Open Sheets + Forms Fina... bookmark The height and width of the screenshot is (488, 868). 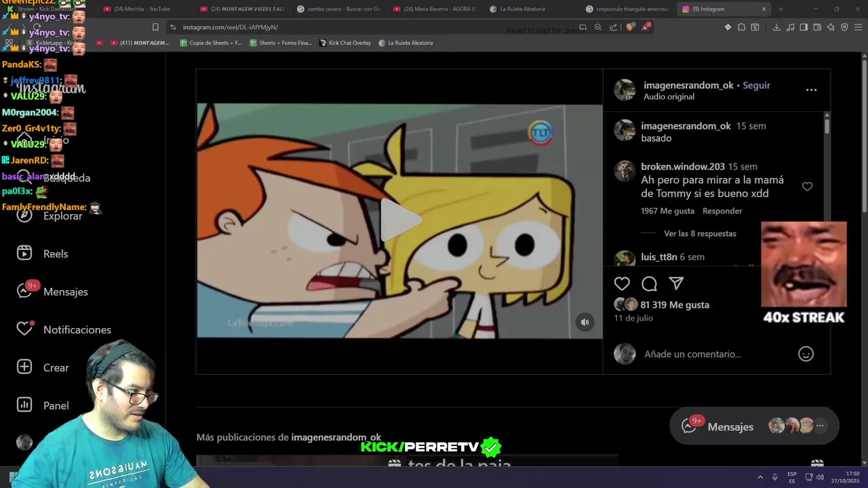tap(281, 43)
